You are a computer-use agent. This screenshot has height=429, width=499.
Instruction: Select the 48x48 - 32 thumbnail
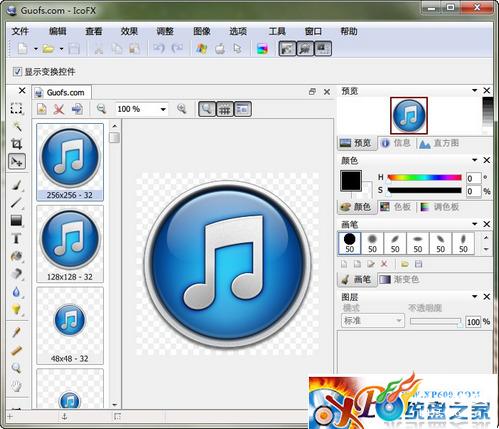click(x=70, y=326)
